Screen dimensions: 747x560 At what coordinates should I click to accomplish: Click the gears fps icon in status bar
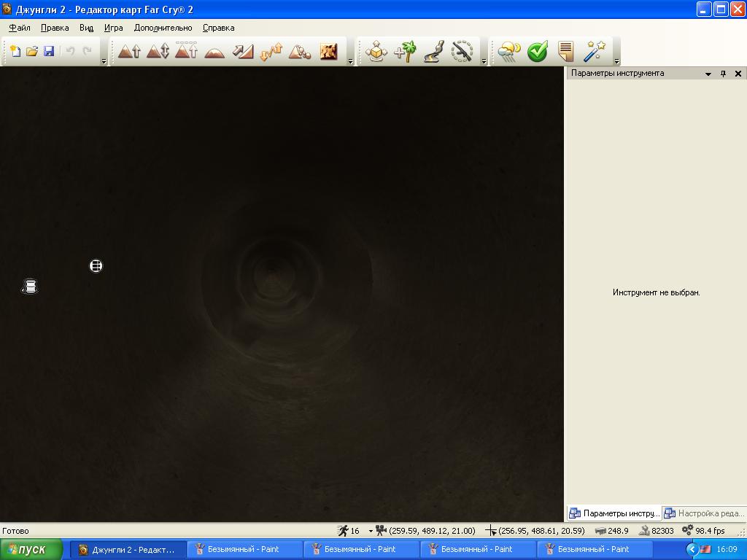[x=687, y=530]
